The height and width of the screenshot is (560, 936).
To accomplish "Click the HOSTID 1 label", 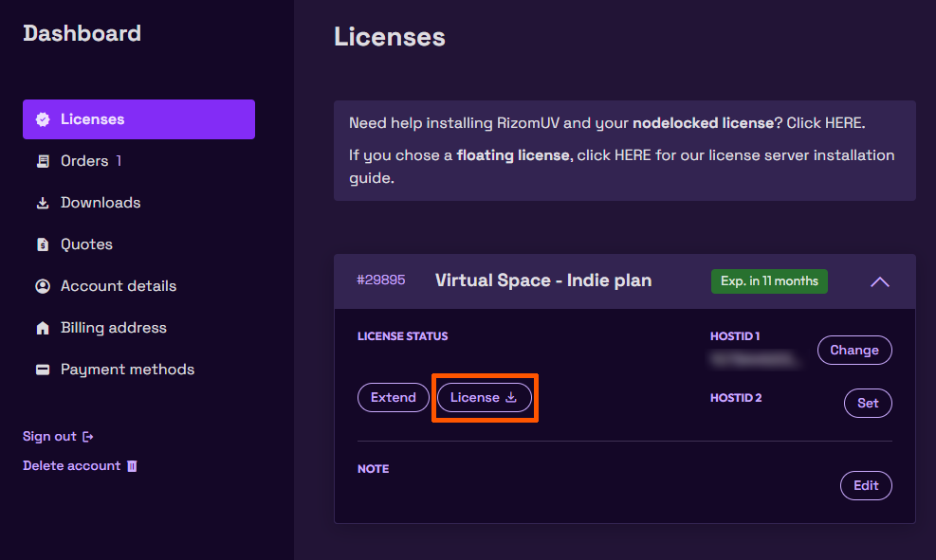I will pos(735,336).
